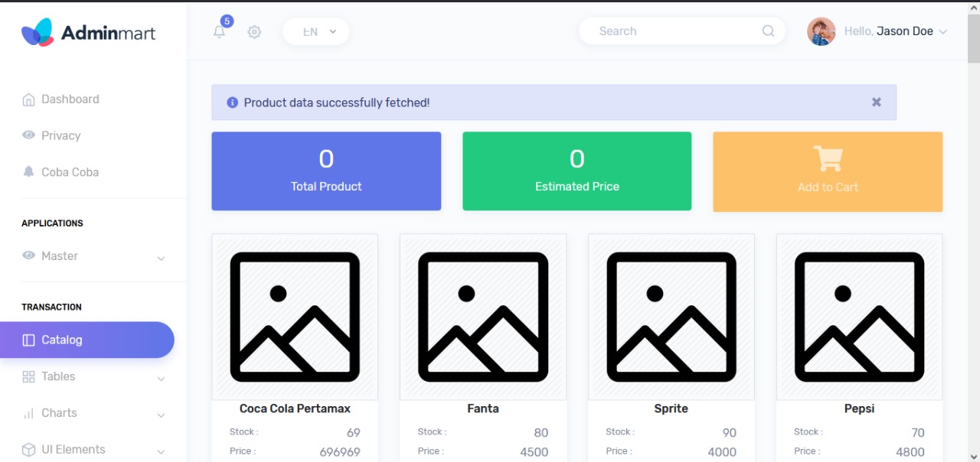Click the Catalog layout icon

(x=28, y=340)
